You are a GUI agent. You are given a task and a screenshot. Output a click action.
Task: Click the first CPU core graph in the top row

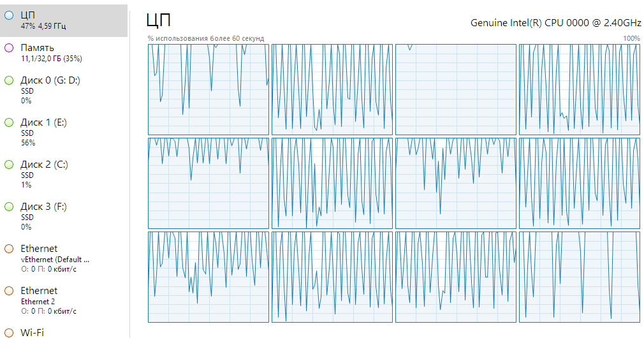click(x=209, y=89)
